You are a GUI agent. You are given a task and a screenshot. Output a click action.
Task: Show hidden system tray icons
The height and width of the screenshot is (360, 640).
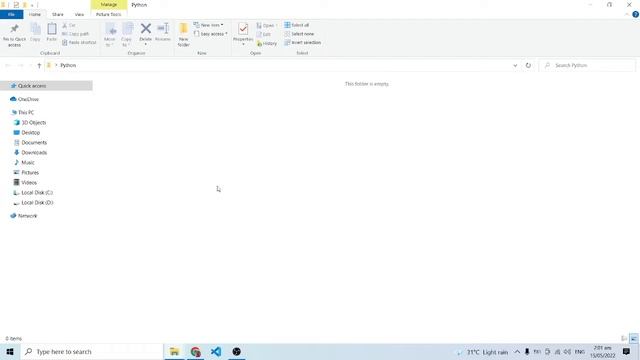(x=517, y=352)
